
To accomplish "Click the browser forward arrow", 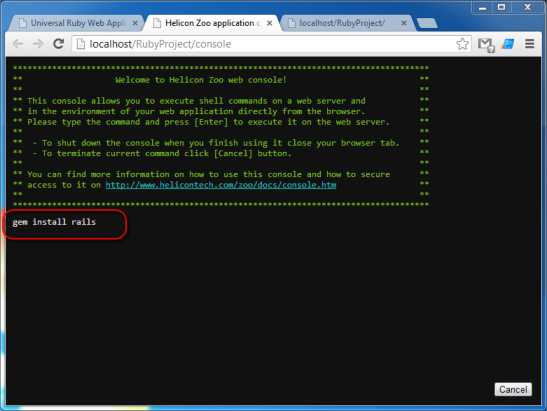I will tap(38, 44).
